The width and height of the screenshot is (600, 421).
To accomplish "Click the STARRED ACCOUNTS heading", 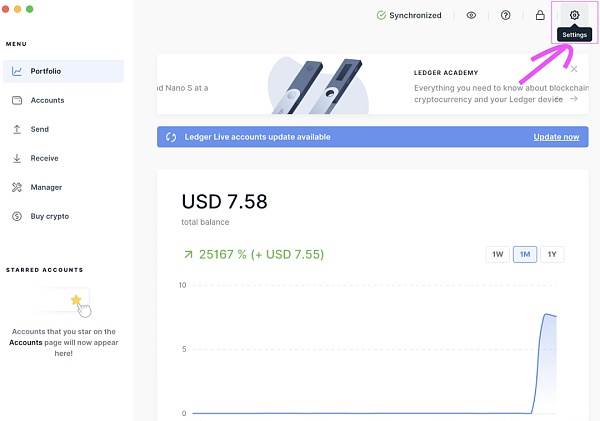I will [x=44, y=270].
